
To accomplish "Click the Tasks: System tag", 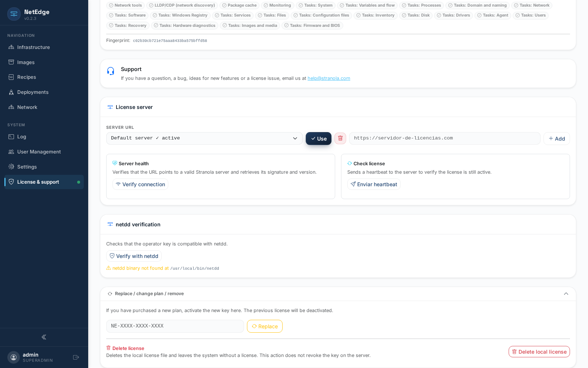I will coord(316,6).
